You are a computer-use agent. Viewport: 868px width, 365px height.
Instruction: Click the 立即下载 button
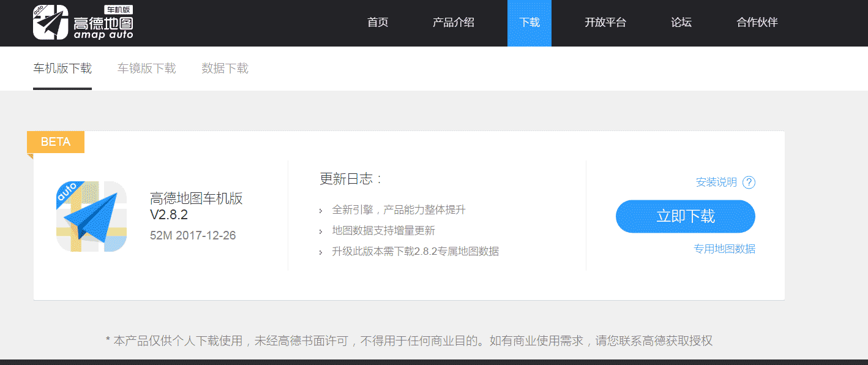click(x=686, y=216)
